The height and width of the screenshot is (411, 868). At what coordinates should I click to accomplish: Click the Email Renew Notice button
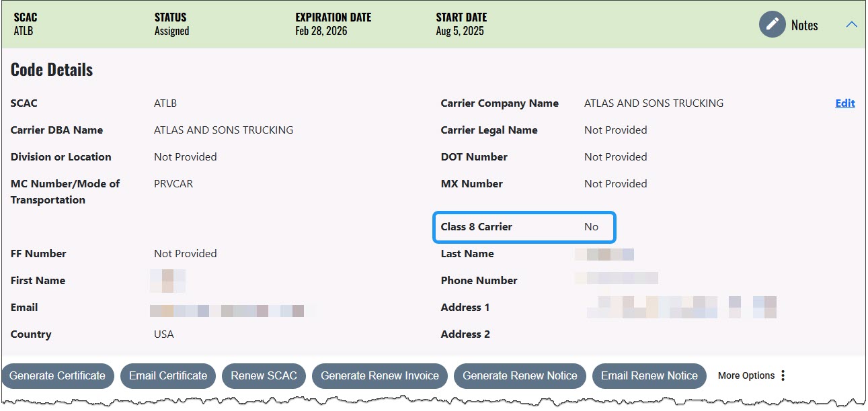[x=649, y=375]
